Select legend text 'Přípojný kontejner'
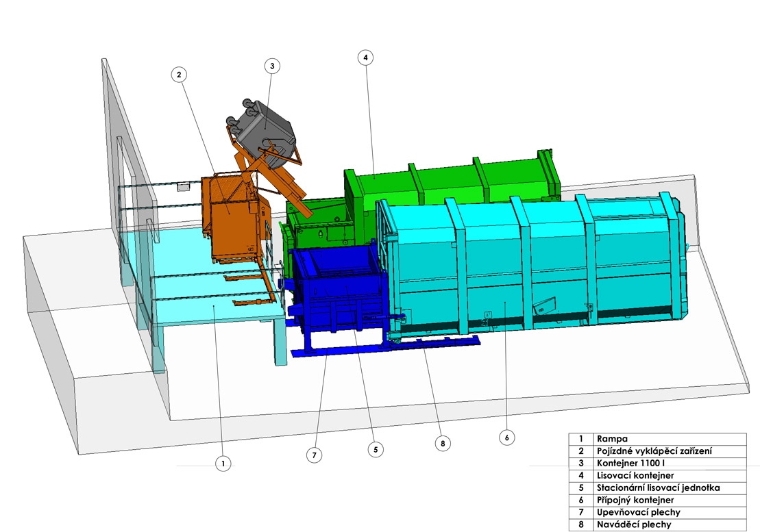The height and width of the screenshot is (532, 760). 635,500
